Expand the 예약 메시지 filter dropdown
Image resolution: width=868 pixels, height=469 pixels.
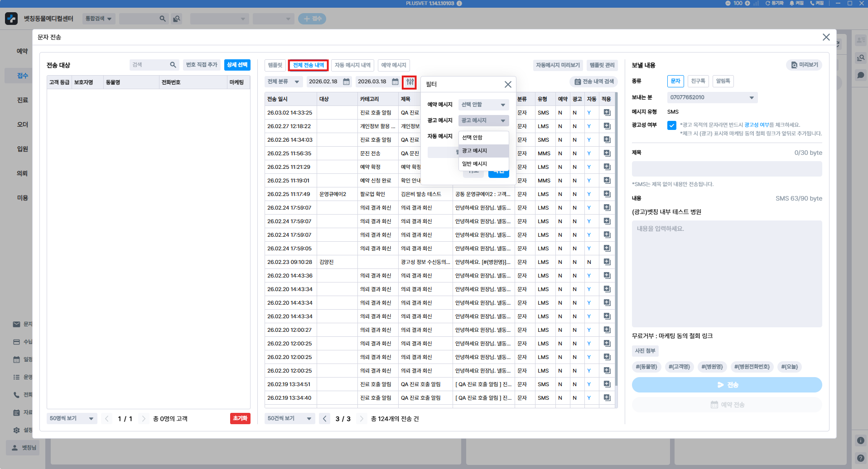pyautogui.click(x=483, y=105)
